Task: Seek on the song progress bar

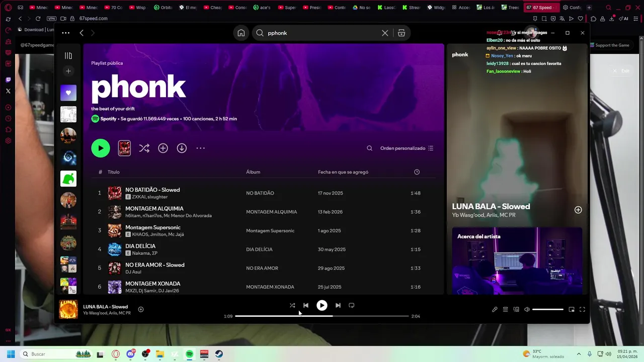Action: click(x=322, y=316)
